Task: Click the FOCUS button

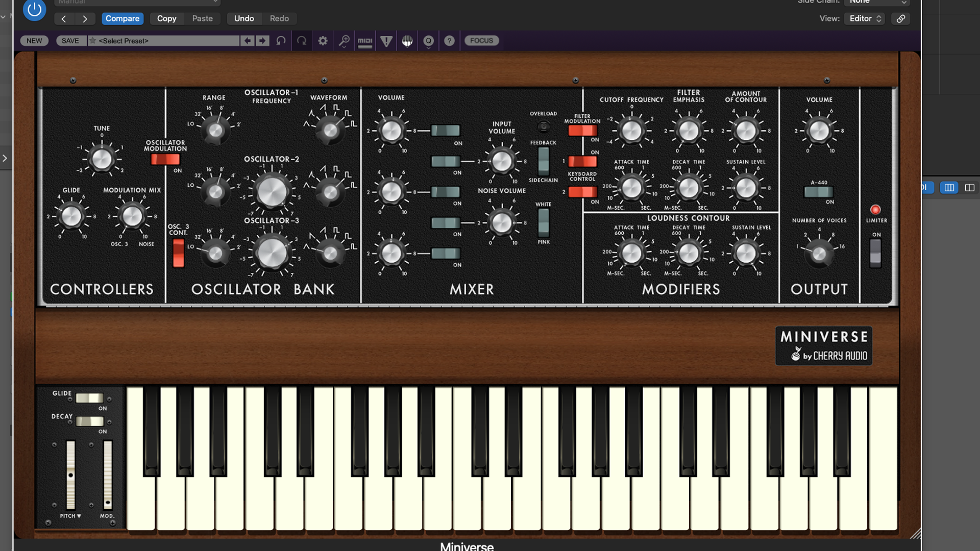Action: pyautogui.click(x=481, y=41)
